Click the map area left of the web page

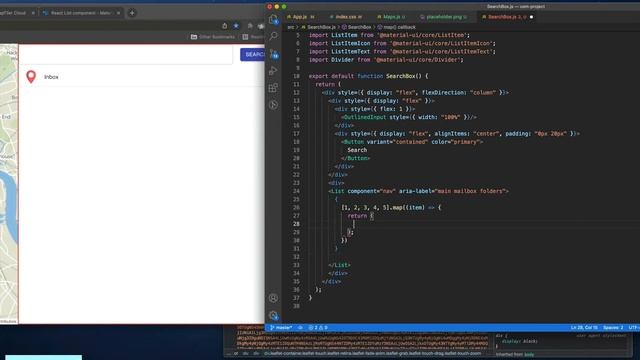(9, 184)
